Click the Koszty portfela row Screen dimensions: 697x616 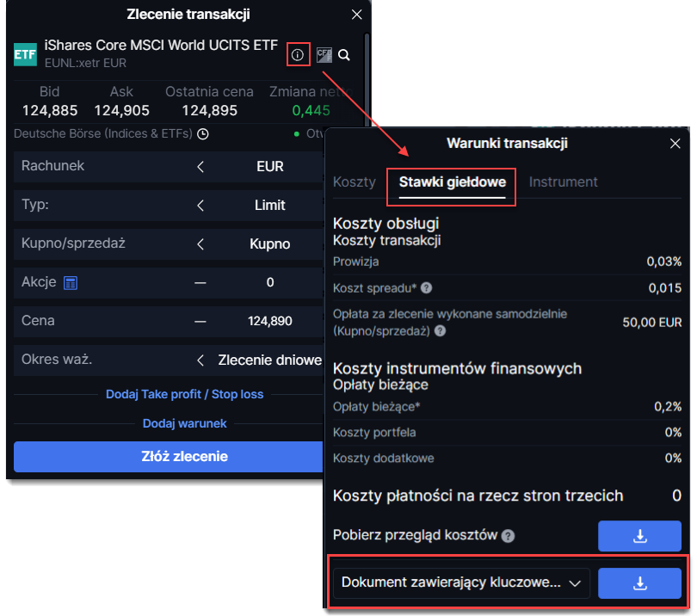click(x=507, y=433)
